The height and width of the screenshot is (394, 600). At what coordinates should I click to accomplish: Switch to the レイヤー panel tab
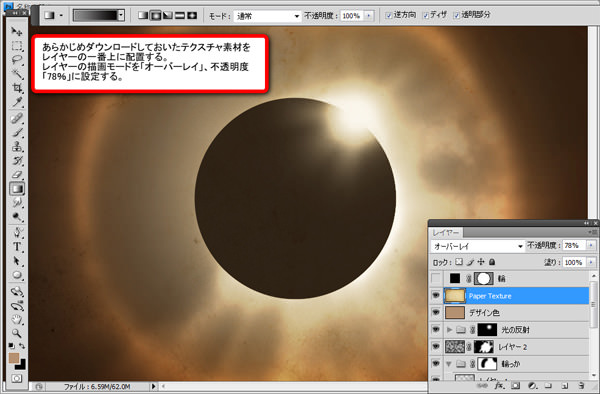(x=446, y=232)
